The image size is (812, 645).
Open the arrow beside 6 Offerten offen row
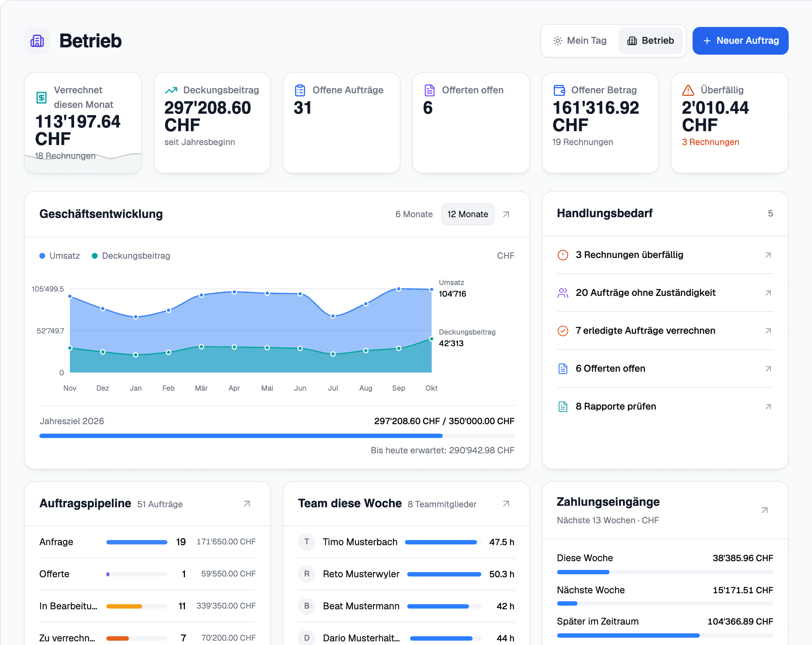pyautogui.click(x=768, y=369)
